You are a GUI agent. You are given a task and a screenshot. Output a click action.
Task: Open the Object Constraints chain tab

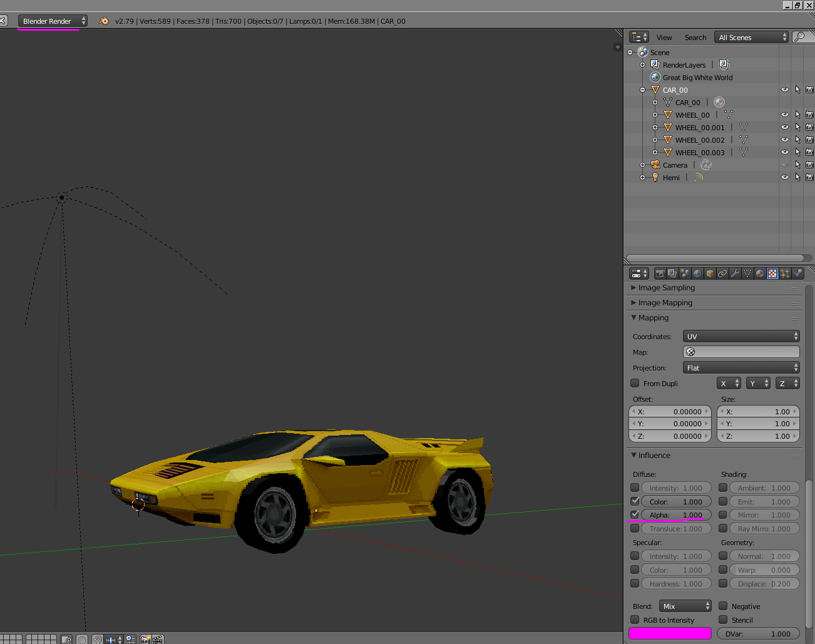tap(722, 273)
